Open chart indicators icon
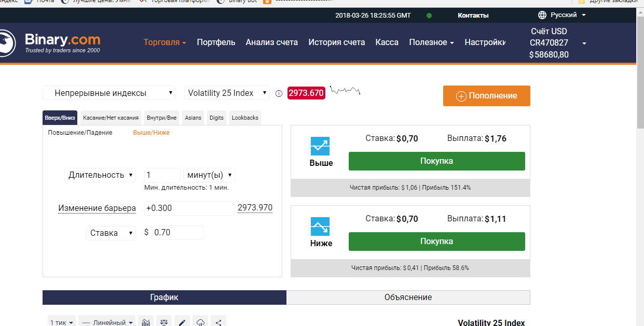644x326 pixels. coord(146,322)
